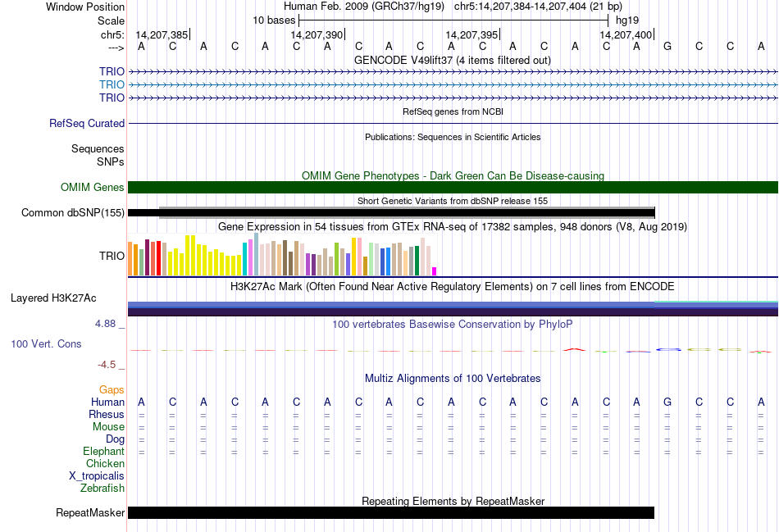The width and height of the screenshot is (779, 532).
Task: Click the 'X_tropicalis' alignment row label
Action: pyautogui.click(x=97, y=476)
